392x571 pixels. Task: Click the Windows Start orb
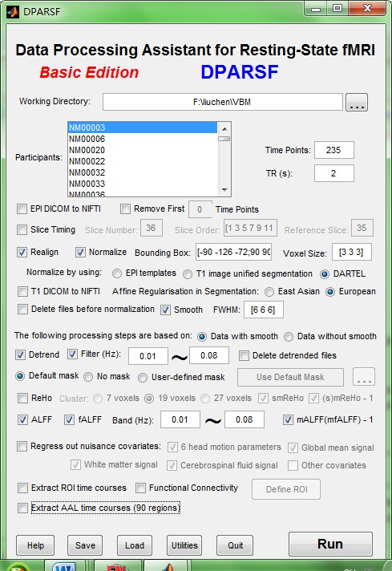pyautogui.click(x=15, y=567)
